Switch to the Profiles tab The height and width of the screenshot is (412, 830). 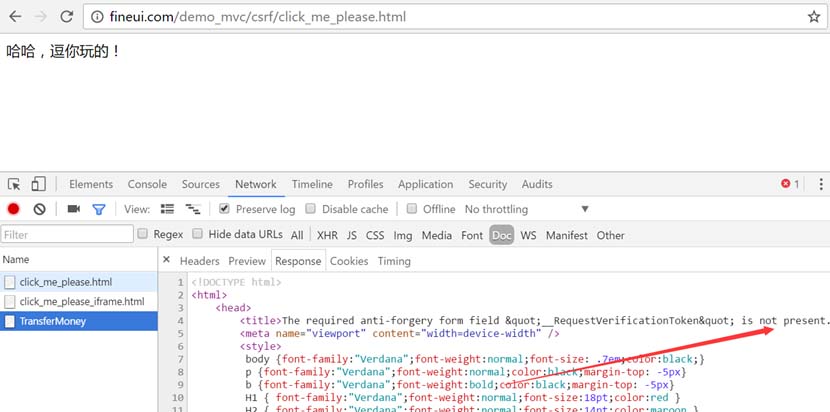tap(365, 184)
